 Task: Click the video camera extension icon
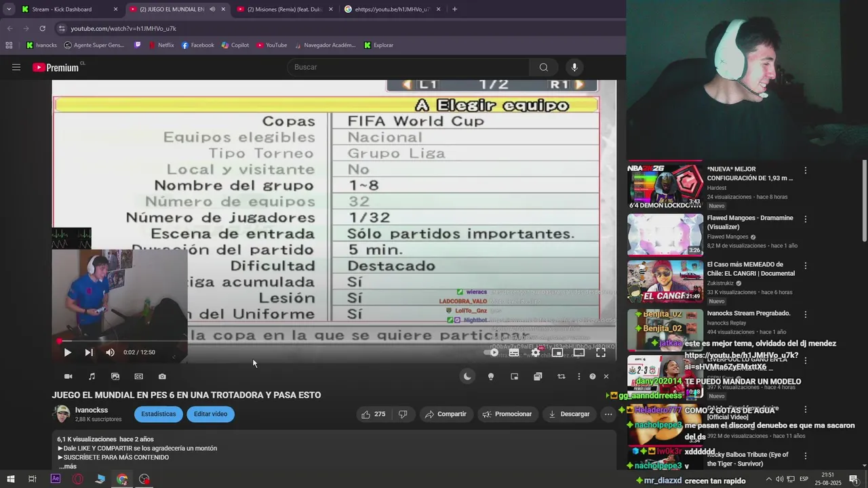pyautogui.click(x=68, y=376)
